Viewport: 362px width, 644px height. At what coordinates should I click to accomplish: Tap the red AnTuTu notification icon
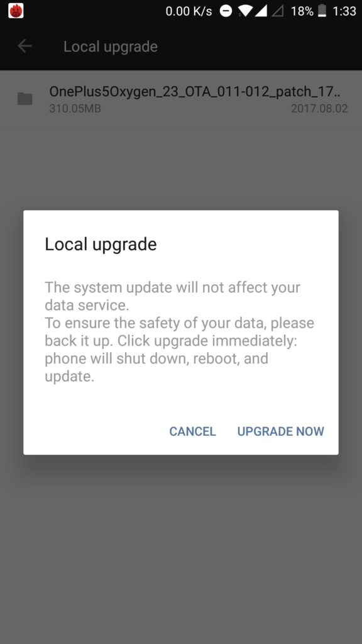tap(16, 11)
